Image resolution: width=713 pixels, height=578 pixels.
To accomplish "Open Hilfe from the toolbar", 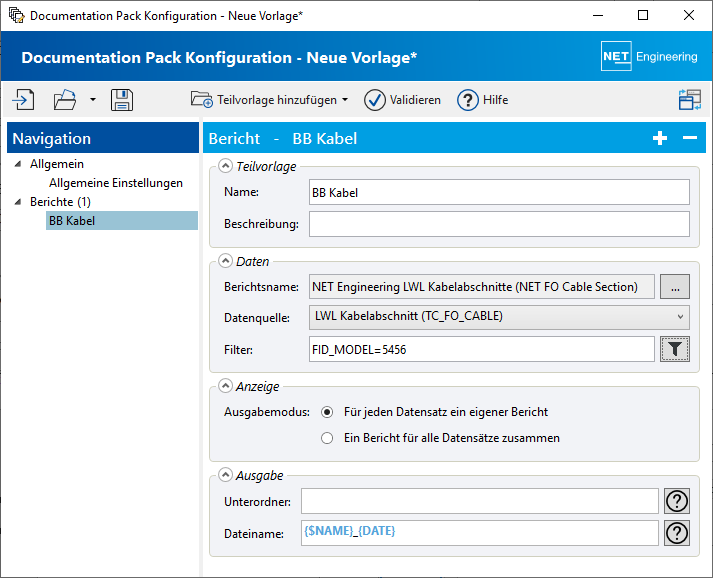I will pyautogui.click(x=482, y=100).
